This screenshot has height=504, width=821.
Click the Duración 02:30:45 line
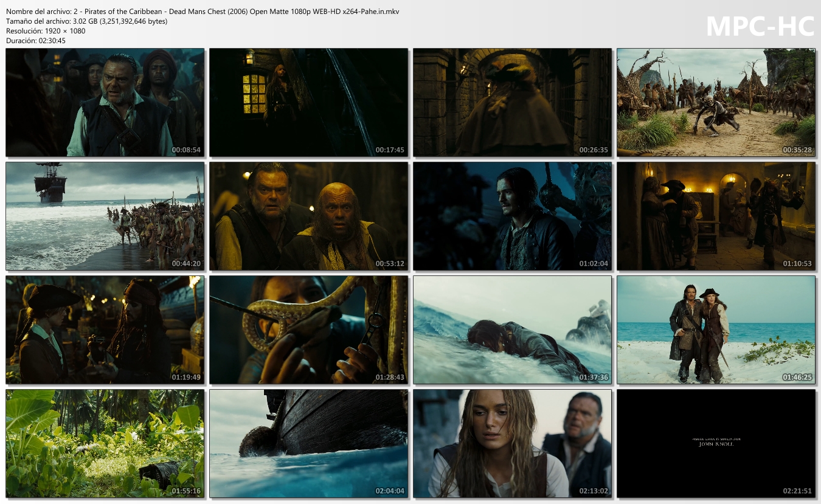click(36, 41)
